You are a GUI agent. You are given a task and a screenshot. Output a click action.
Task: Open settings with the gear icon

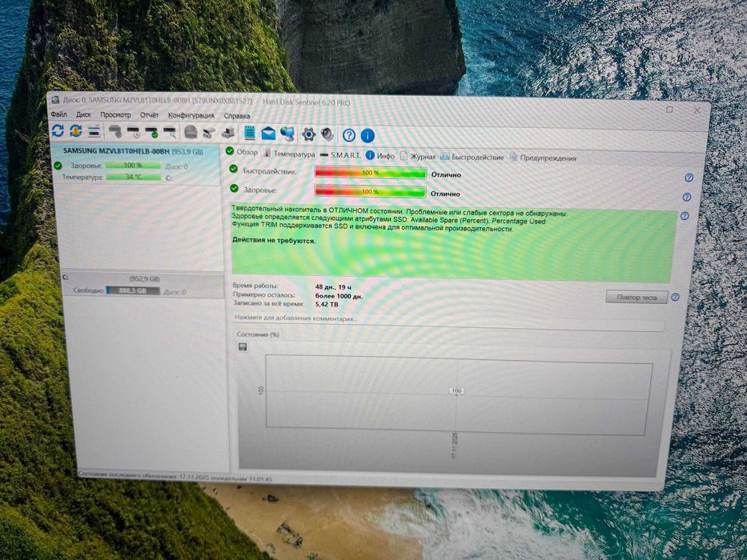point(308,134)
